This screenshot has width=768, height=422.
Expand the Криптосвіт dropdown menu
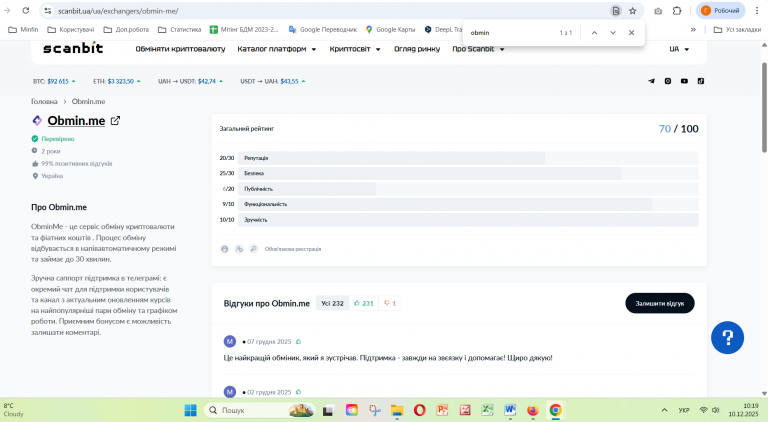[x=355, y=49]
